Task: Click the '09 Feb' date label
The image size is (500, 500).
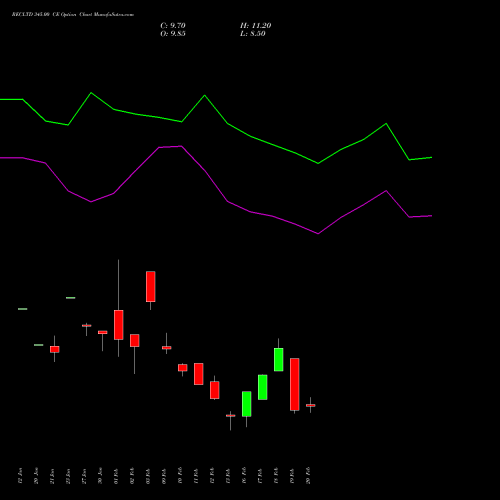Action: point(164,476)
